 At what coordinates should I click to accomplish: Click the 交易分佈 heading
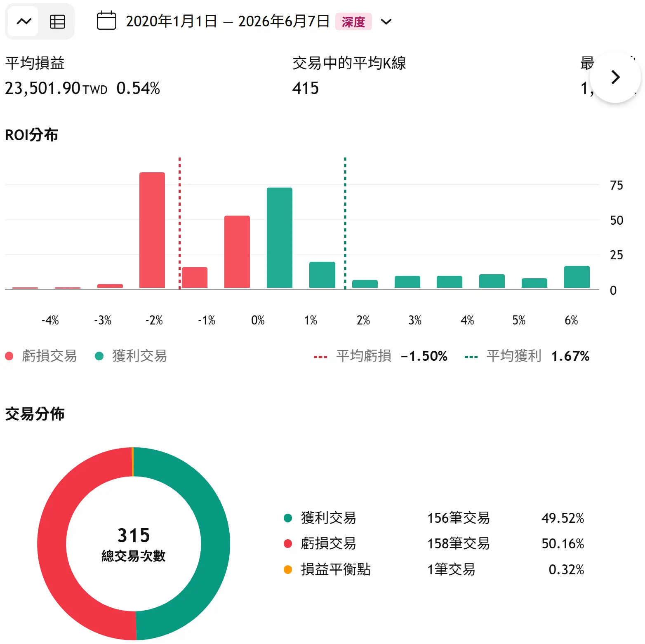click(x=35, y=414)
